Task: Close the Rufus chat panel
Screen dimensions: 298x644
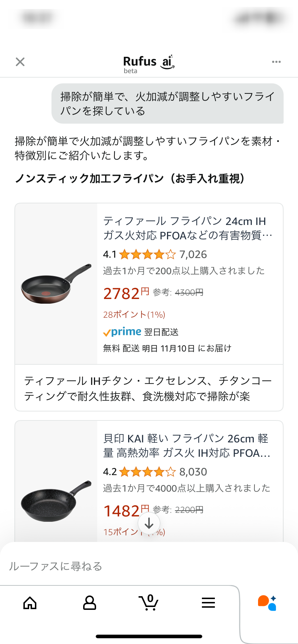Action: tap(20, 62)
